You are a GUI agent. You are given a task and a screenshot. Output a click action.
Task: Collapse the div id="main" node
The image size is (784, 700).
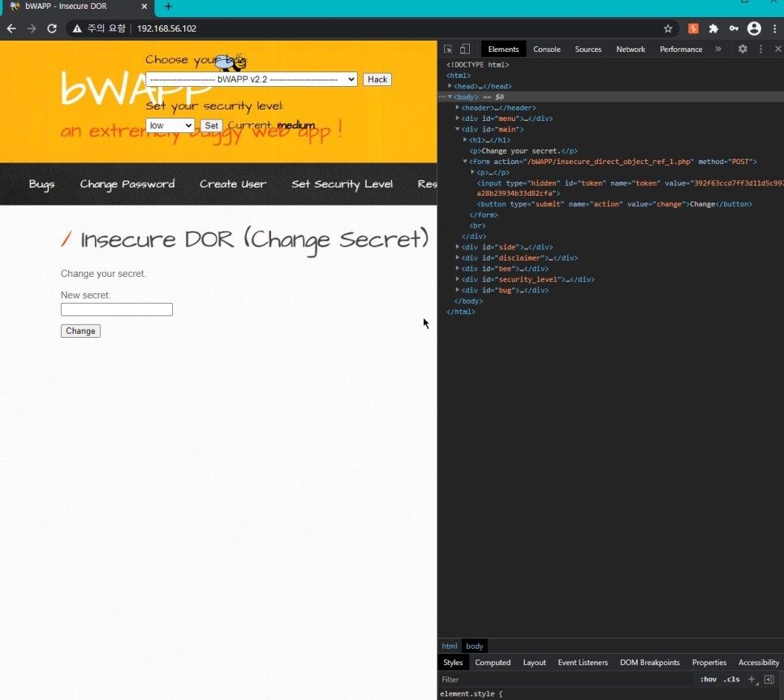point(457,129)
